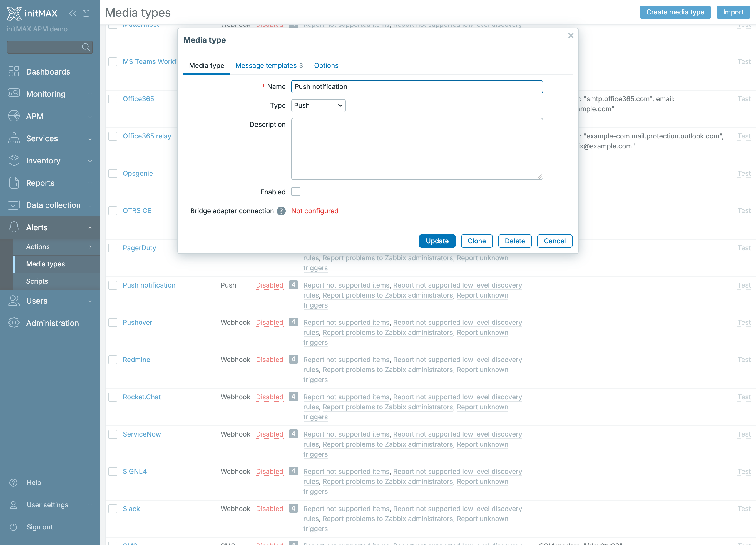Open Dashboards from the sidebar

48,71
